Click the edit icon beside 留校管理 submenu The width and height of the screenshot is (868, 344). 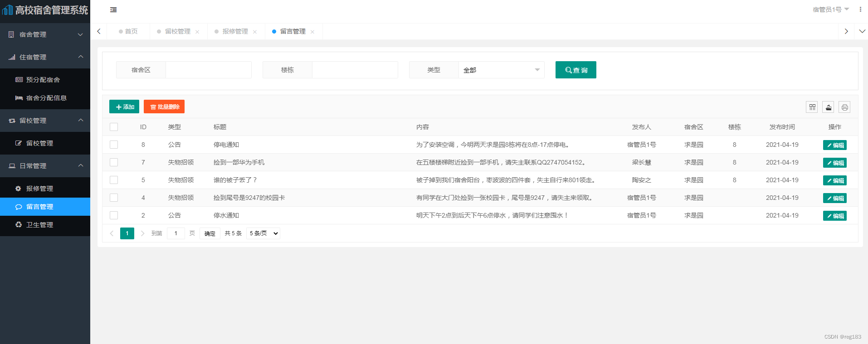coord(19,143)
